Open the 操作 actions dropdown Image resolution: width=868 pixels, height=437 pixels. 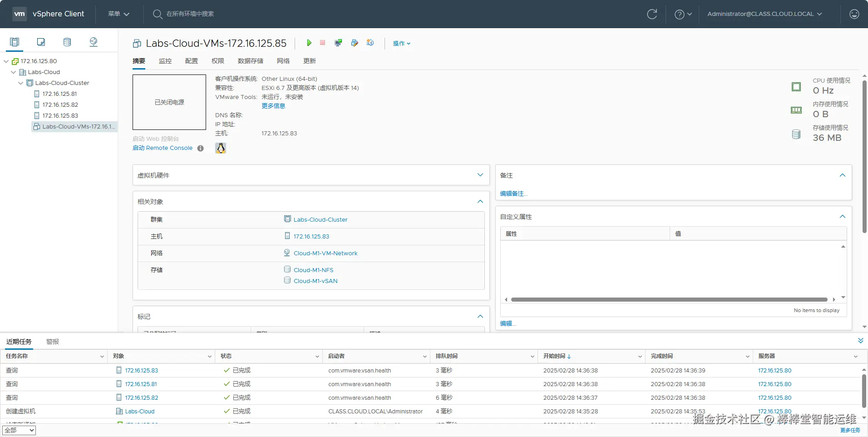[x=402, y=43]
